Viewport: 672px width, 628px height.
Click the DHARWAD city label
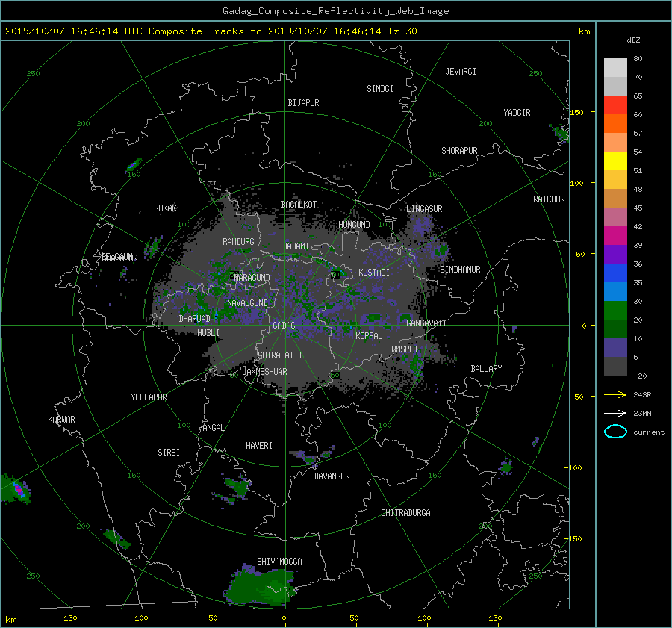click(x=195, y=319)
